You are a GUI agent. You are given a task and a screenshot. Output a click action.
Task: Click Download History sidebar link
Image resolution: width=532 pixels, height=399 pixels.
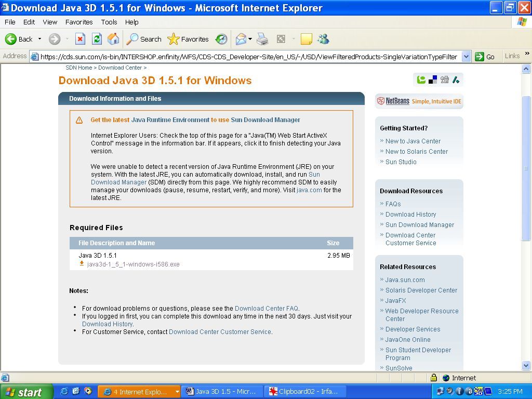coord(410,215)
